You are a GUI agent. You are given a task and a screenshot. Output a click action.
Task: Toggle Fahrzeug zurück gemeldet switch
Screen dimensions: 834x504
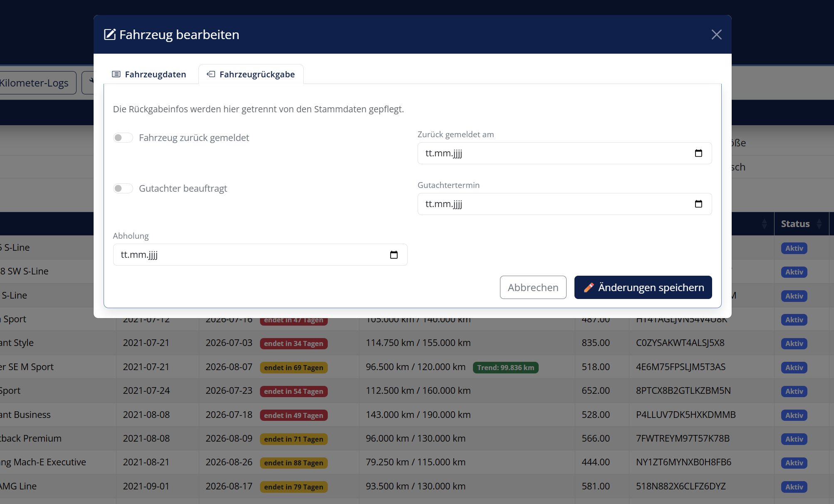[x=123, y=138]
